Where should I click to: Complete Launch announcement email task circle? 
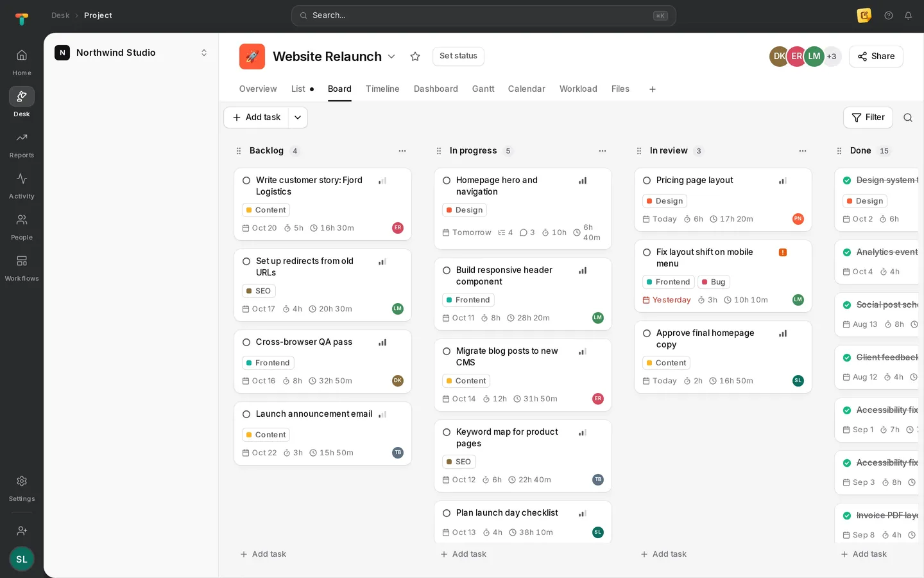pos(246,414)
